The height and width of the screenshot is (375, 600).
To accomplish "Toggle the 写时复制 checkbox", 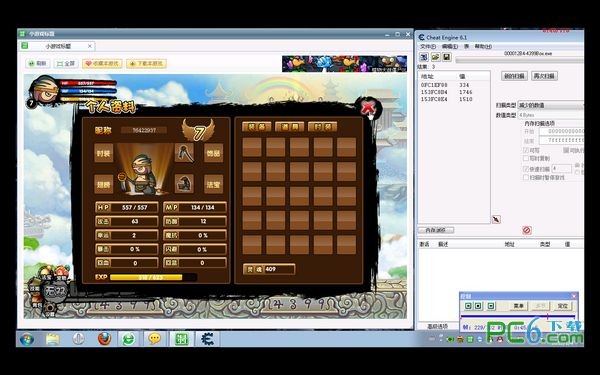I will [x=526, y=158].
